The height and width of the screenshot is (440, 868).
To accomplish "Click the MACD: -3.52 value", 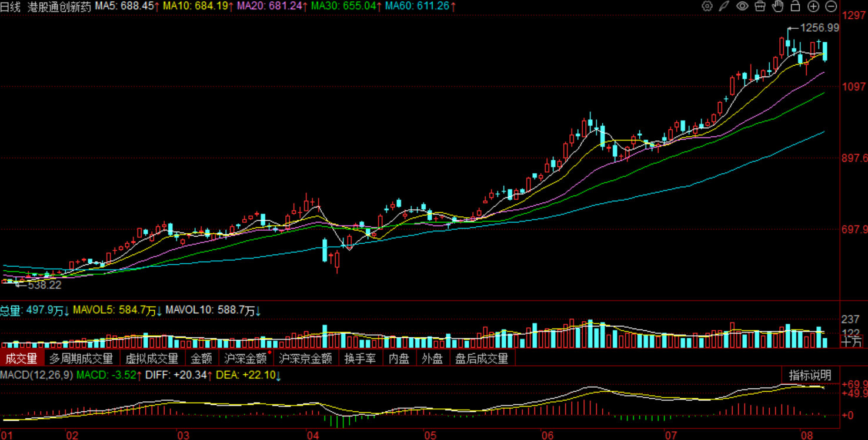I will (x=109, y=375).
